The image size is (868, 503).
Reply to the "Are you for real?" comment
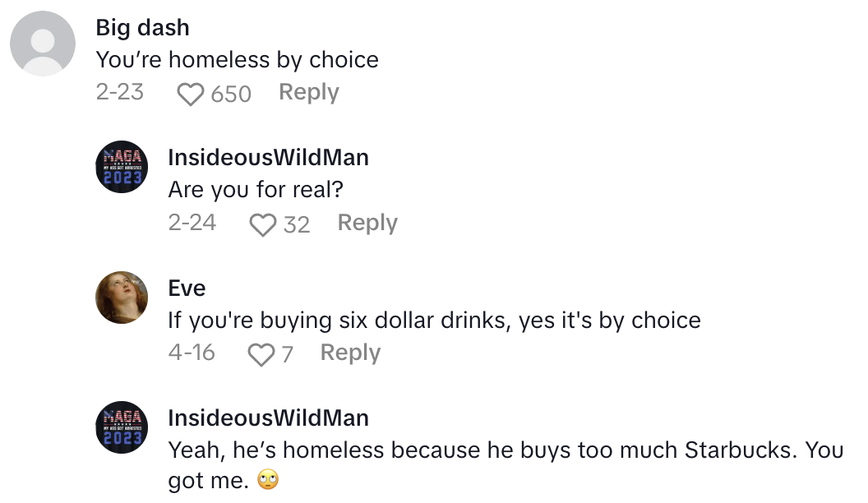[x=367, y=223]
